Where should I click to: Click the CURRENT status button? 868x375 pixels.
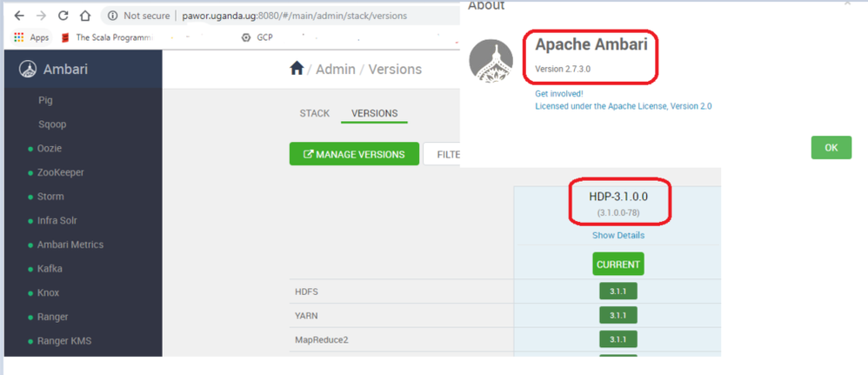[618, 265]
